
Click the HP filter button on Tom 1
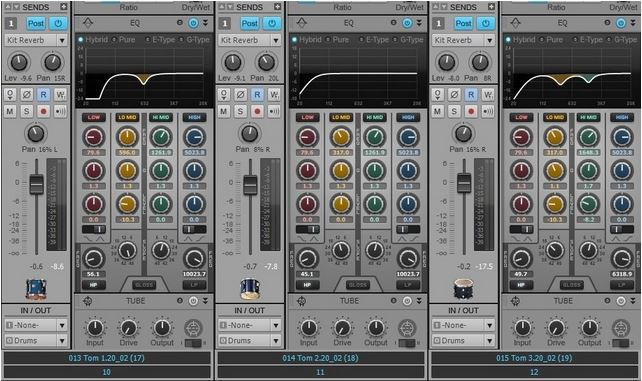[x=94, y=285]
